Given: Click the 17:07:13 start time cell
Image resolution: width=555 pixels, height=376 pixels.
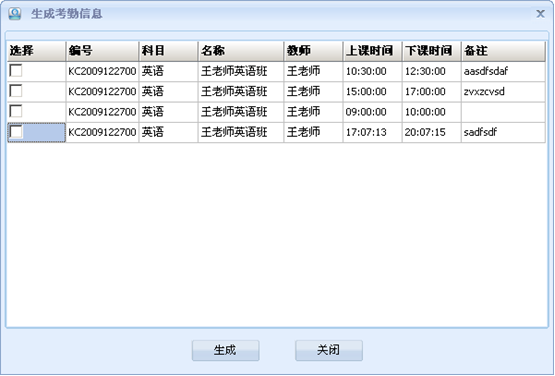Looking at the screenshot, I should tap(373, 133).
